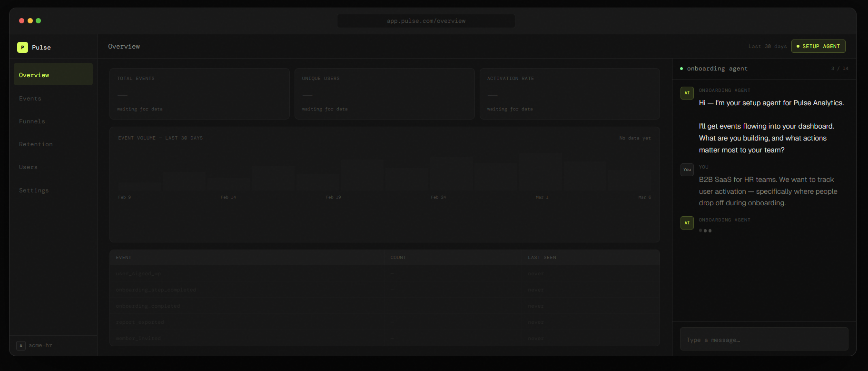
Task: Click the app.pulse.com/overview address bar
Action: [426, 21]
